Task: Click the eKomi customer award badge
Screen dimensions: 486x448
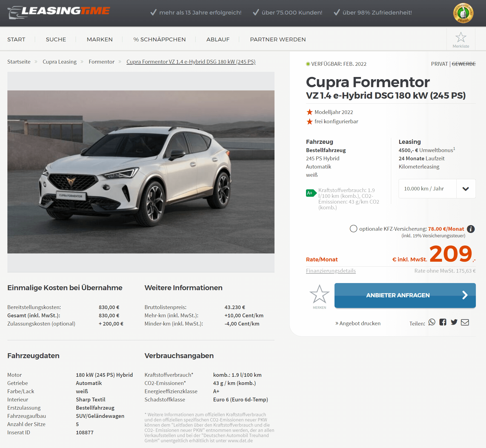Action: 463,13
